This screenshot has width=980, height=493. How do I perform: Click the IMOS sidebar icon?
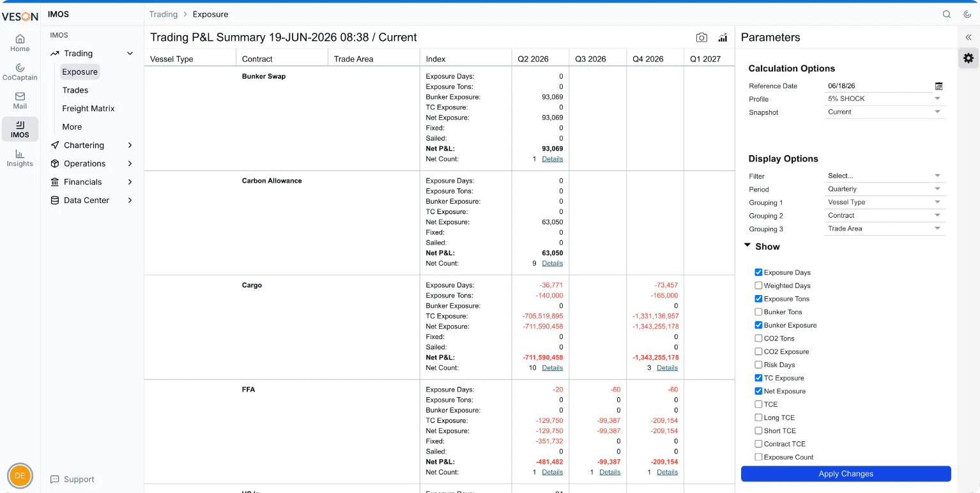pyautogui.click(x=20, y=129)
